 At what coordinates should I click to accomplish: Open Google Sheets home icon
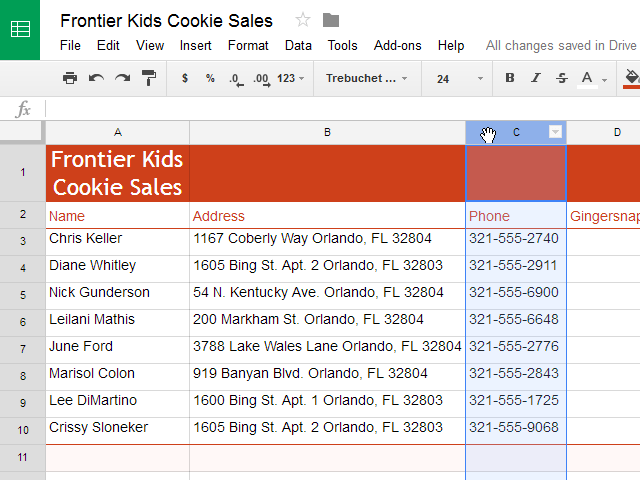pyautogui.click(x=20, y=29)
